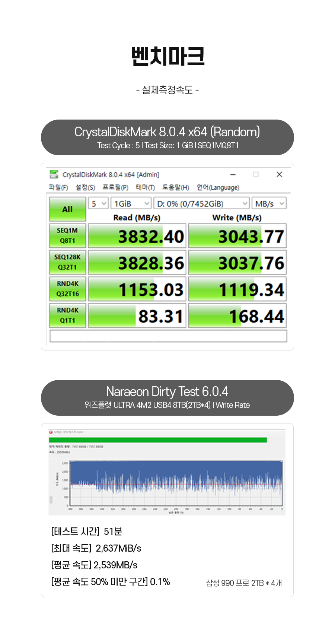
Task: Open the 테마(T) menu
Action: [x=145, y=187]
